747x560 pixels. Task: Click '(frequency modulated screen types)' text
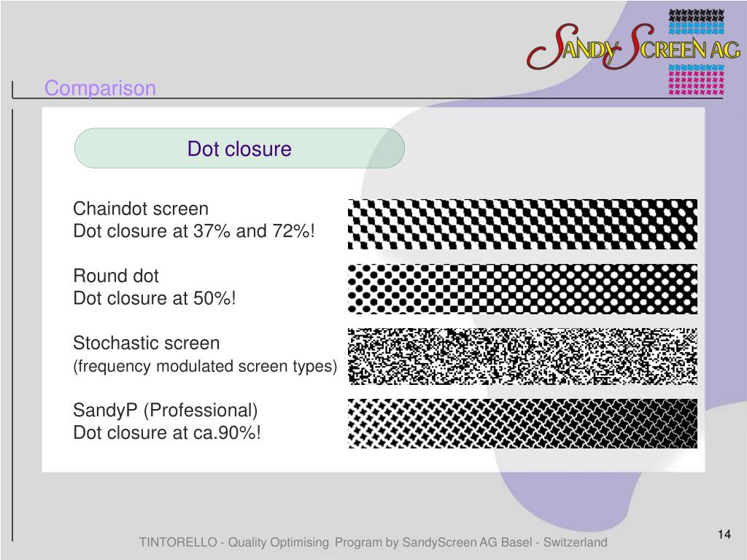pyautogui.click(x=205, y=366)
